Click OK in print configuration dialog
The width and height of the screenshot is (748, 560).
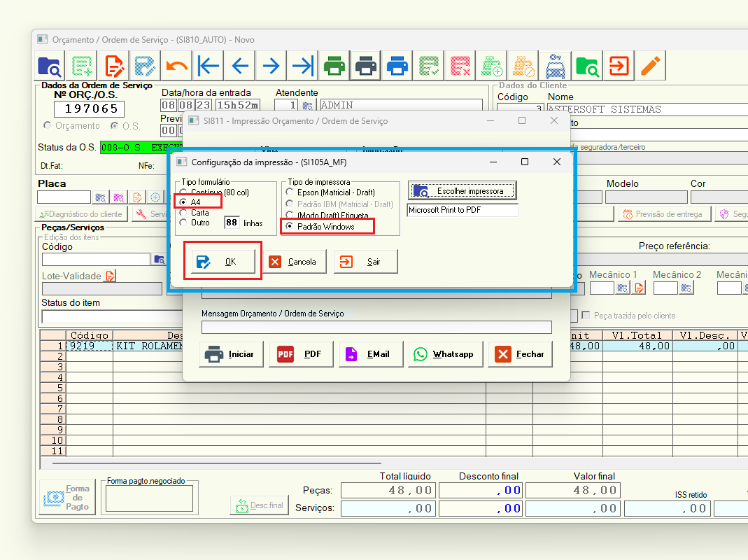[x=223, y=262]
